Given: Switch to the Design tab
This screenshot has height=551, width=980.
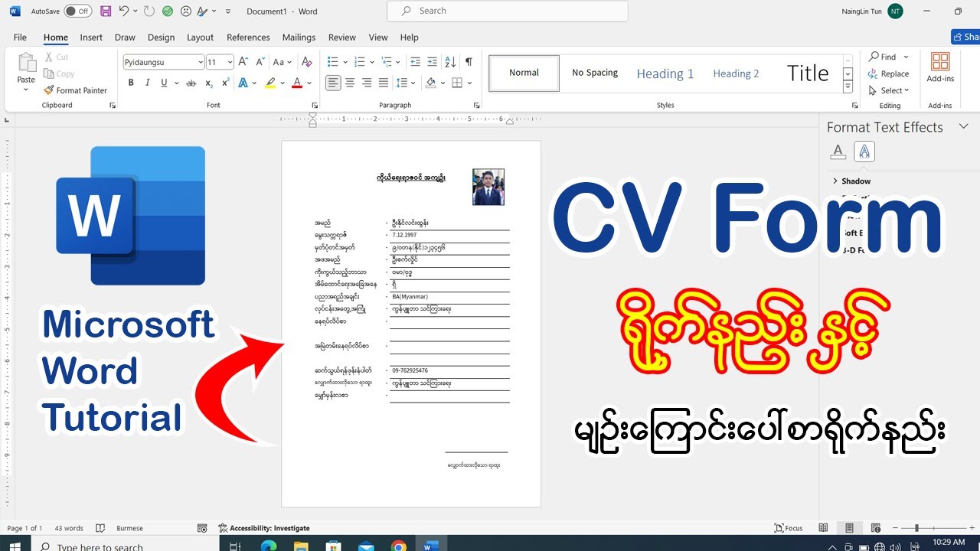Looking at the screenshot, I should (x=161, y=37).
